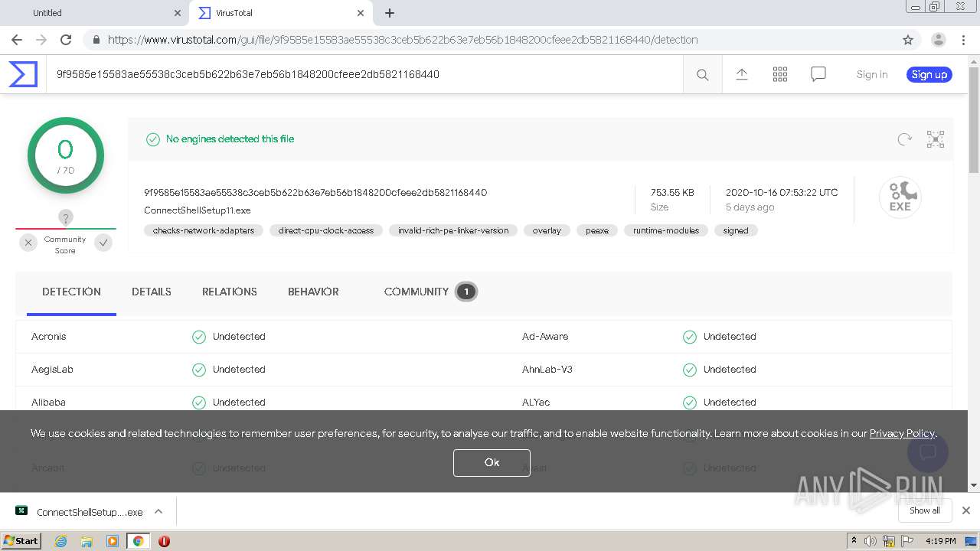The height and width of the screenshot is (551, 980).
Task: Open the Privacy Policy link
Action: click(x=902, y=433)
